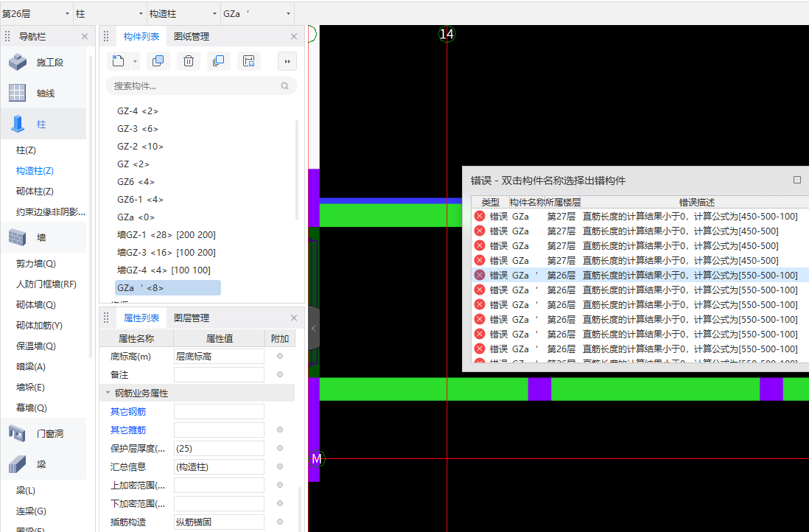The width and height of the screenshot is (809, 532).
Task: Choose 砌体加筋(Y) item
Action: pyautogui.click(x=39, y=326)
